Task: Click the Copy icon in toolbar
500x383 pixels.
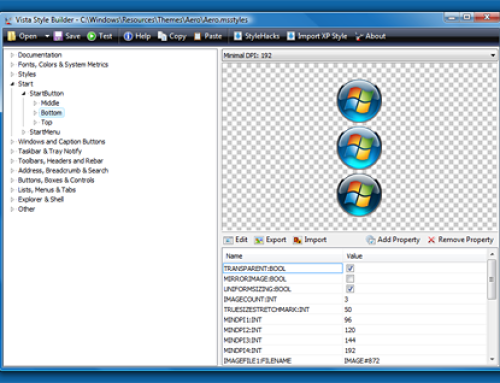Action: coord(162,36)
